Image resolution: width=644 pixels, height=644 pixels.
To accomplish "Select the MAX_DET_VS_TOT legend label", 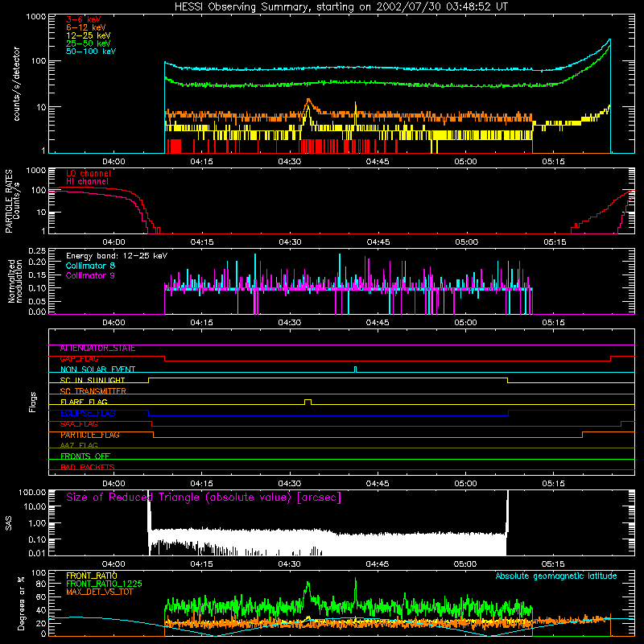I will (x=100, y=592).
